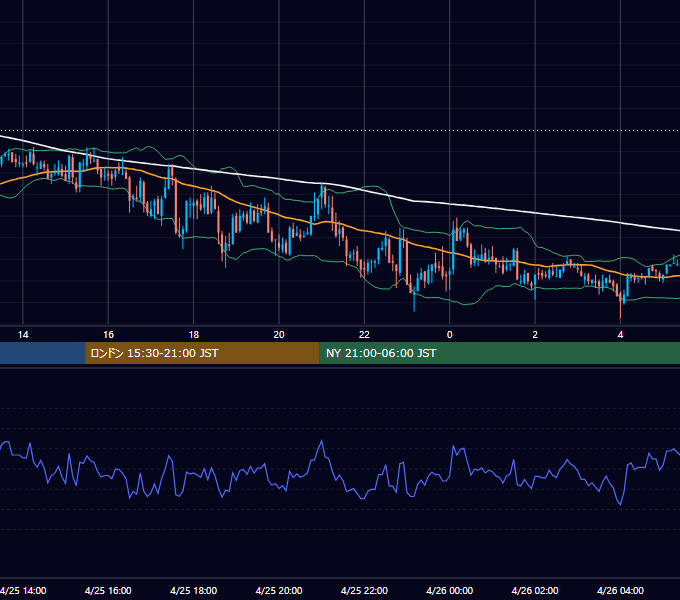Click the 4/25 14:00 timestamp on the lower axis
This screenshot has height=600, width=680.
coord(23,590)
